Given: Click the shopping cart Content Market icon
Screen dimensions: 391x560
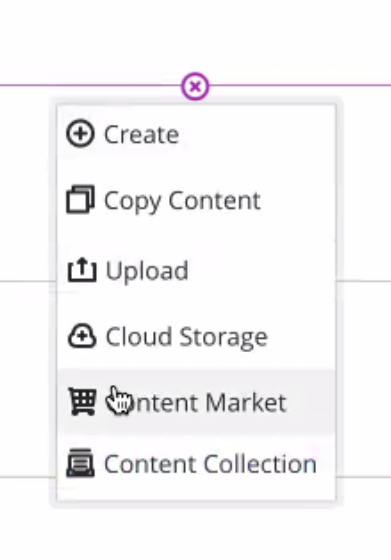Looking at the screenshot, I should click(82, 401).
